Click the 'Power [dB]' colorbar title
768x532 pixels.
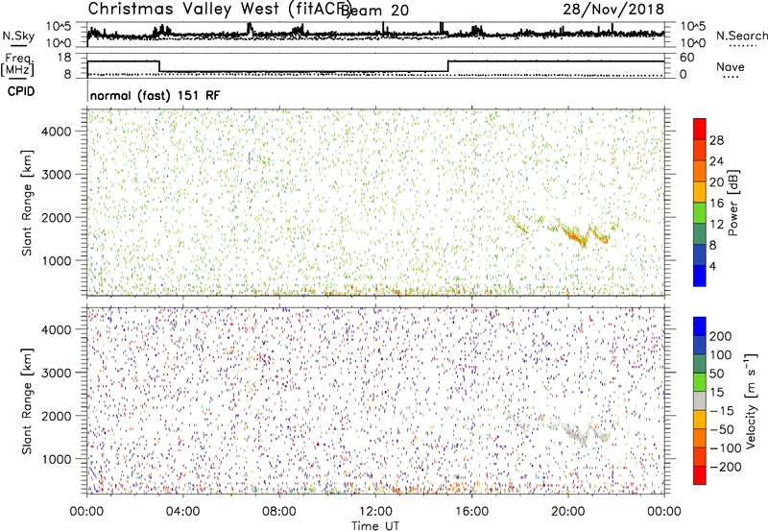(x=732, y=203)
